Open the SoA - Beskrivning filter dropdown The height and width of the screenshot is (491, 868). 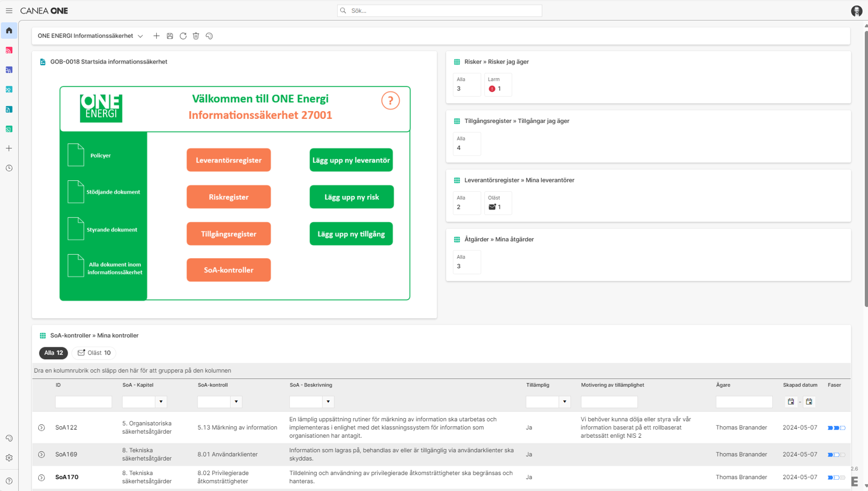click(x=328, y=402)
